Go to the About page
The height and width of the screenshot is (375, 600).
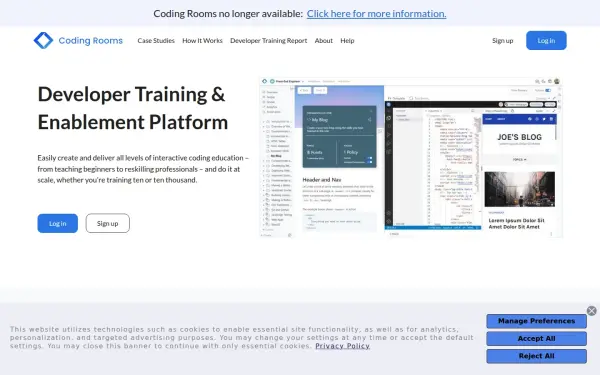pos(324,41)
